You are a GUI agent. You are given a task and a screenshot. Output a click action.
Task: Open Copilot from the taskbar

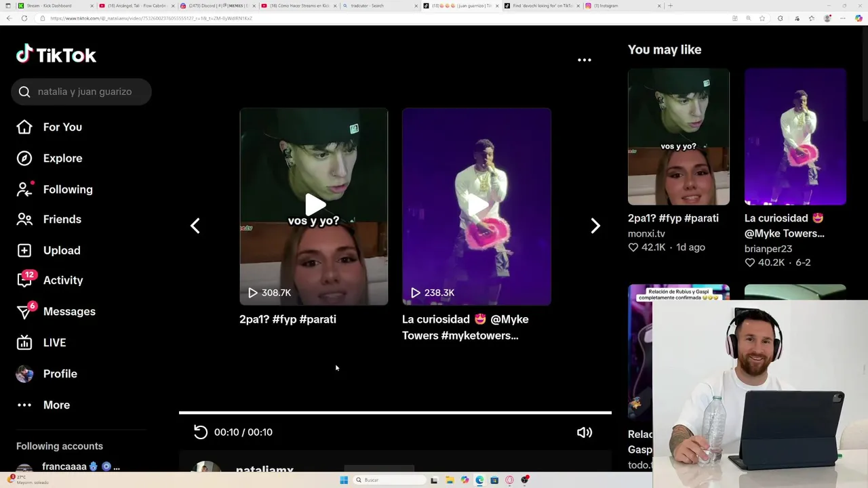[465, 480]
